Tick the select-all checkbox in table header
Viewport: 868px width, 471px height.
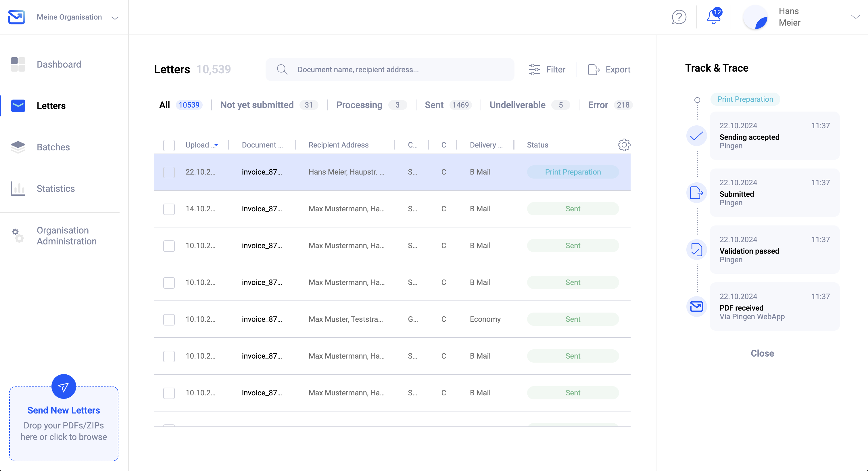[169, 145]
